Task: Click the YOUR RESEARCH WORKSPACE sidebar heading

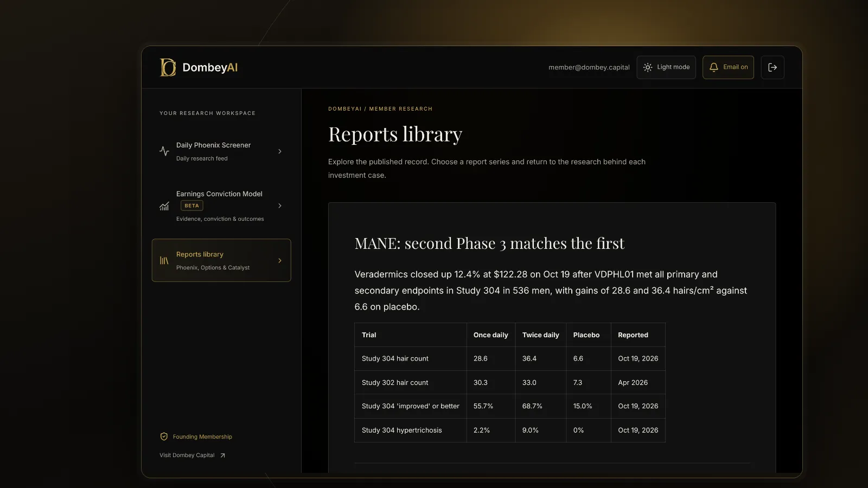Action: coord(207,113)
